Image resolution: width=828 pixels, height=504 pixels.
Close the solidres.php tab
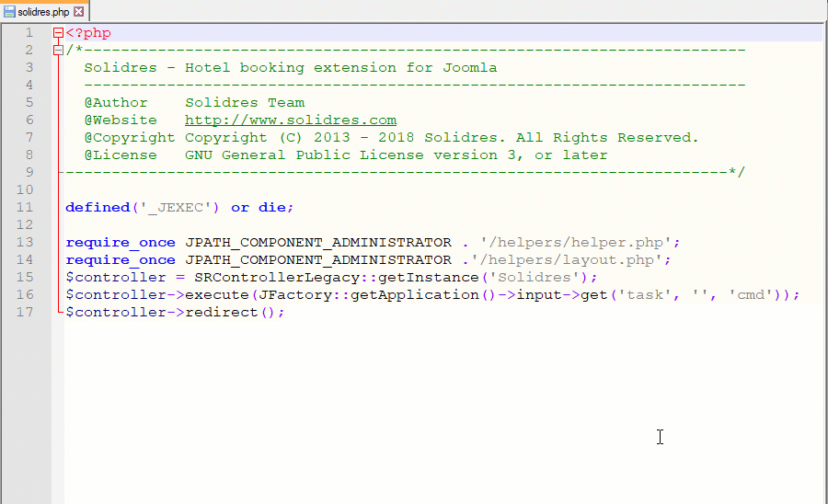pyautogui.click(x=79, y=12)
